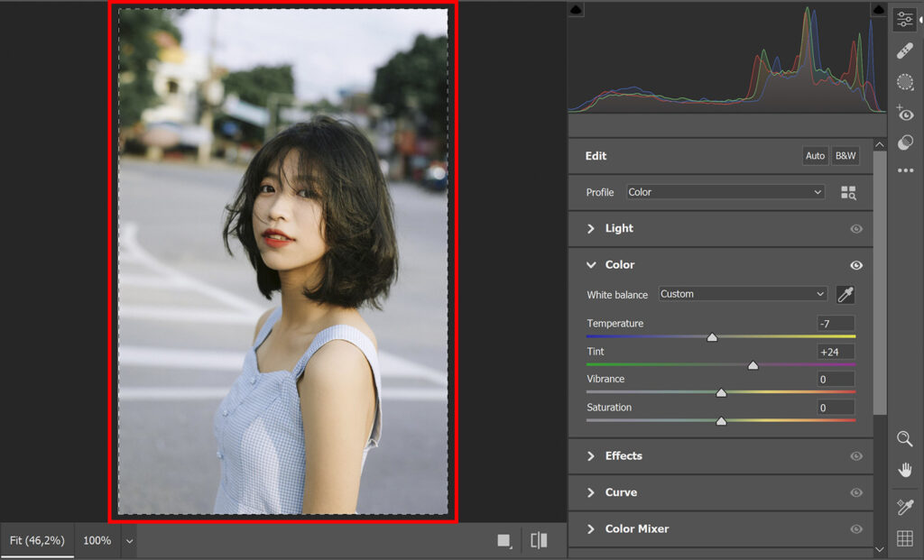Click the Tint label
924x560 pixels.
click(596, 352)
